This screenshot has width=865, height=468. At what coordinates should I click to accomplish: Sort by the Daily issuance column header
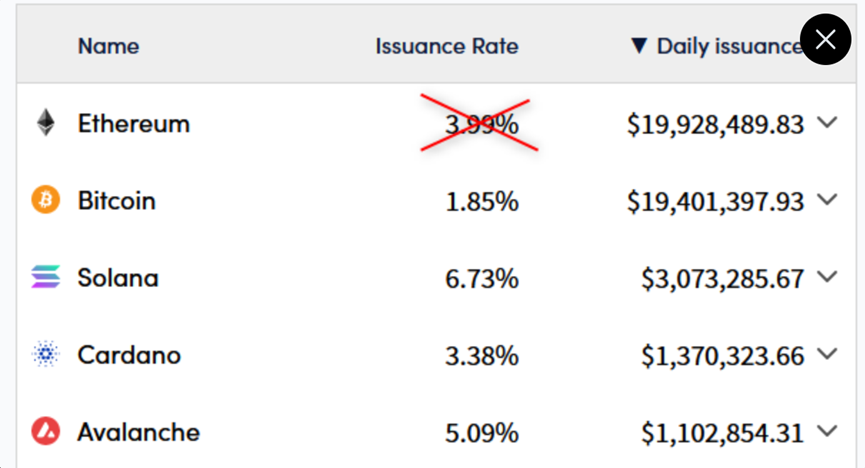coord(729,46)
